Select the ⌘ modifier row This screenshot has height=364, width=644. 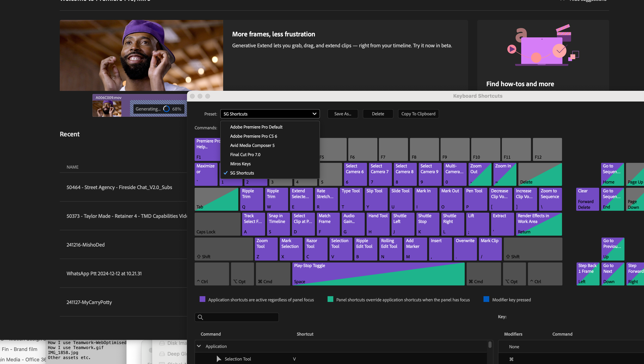tap(571, 359)
